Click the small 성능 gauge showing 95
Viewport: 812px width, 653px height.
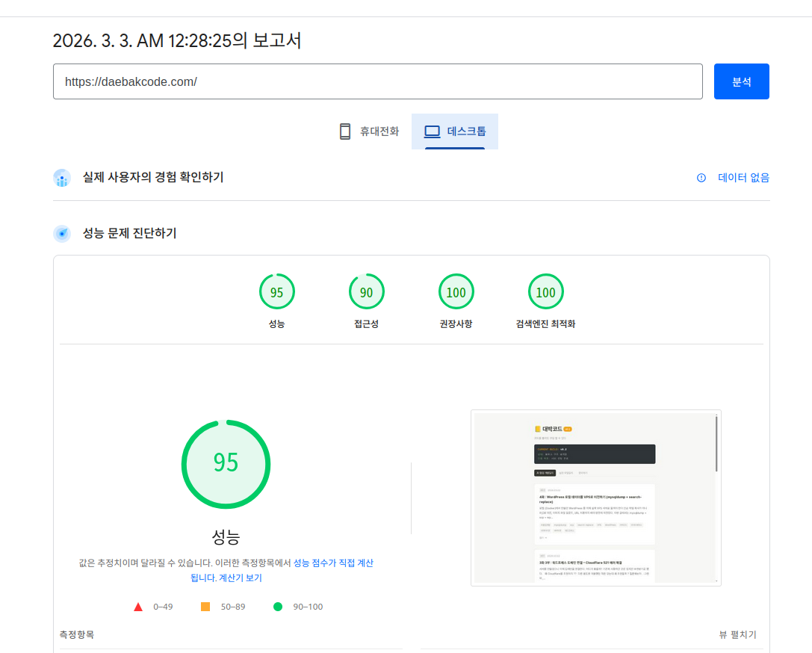(x=277, y=291)
